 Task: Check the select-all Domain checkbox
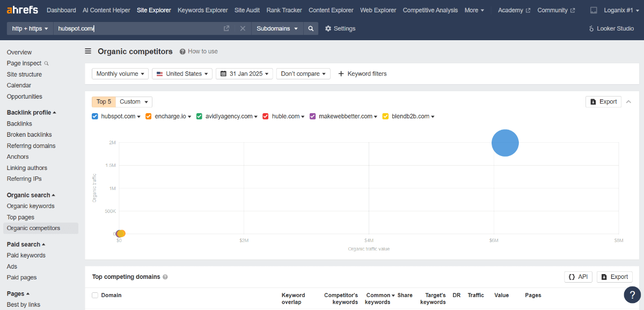click(95, 295)
